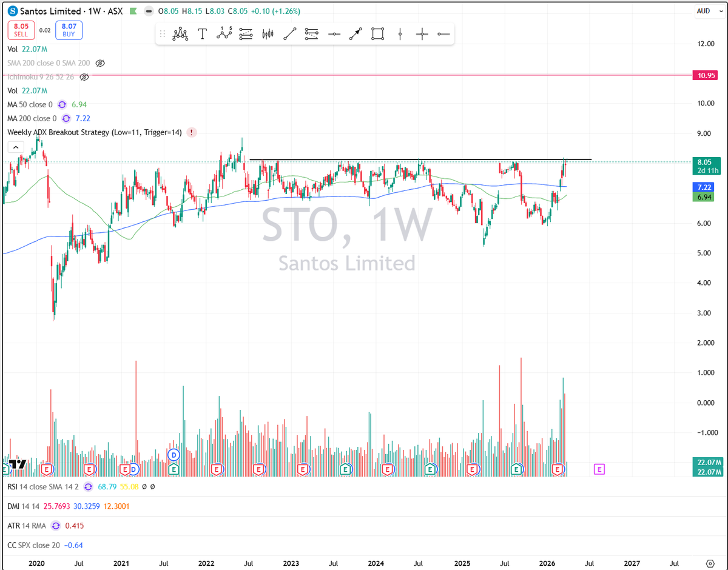The width and height of the screenshot is (728, 570).
Task: Select the MA 200 close legend label
Action: coord(32,118)
